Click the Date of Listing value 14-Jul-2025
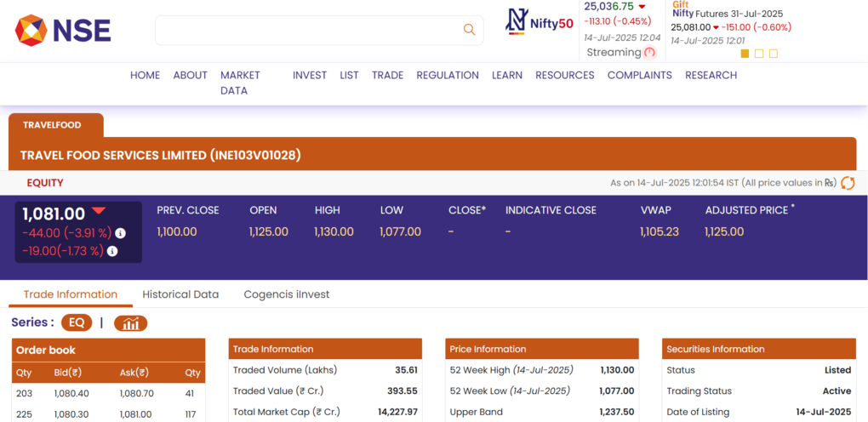 [x=823, y=412]
